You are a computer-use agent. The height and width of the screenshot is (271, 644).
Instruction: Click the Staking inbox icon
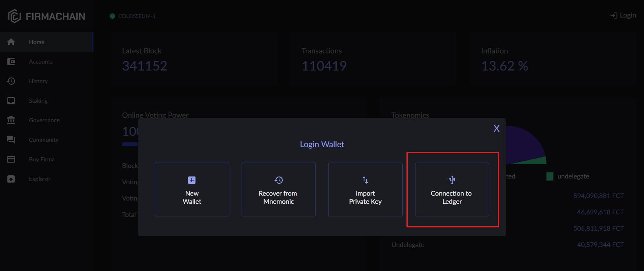[x=11, y=101]
